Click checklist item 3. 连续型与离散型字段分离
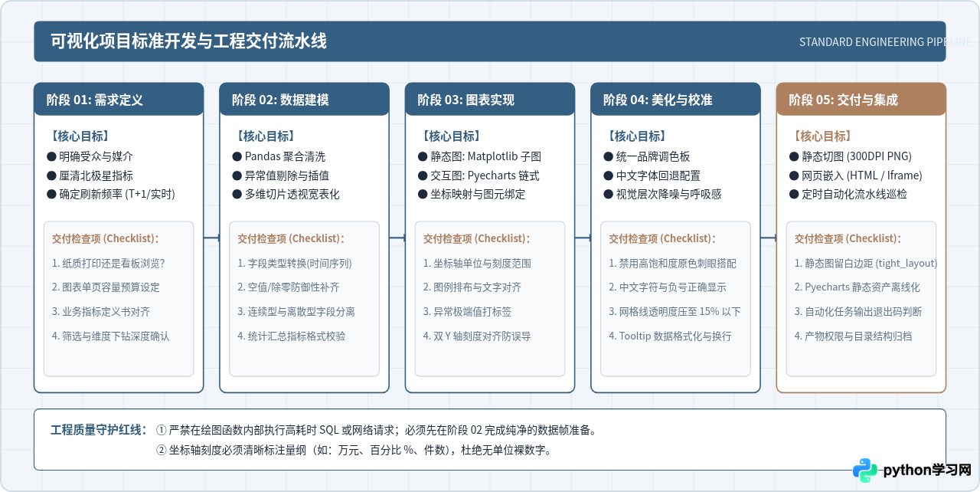 (296, 312)
